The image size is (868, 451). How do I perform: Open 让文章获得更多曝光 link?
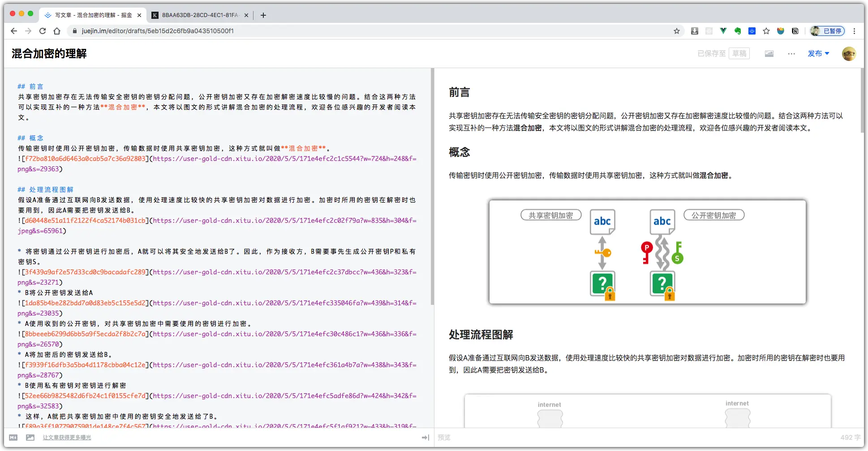(x=67, y=438)
